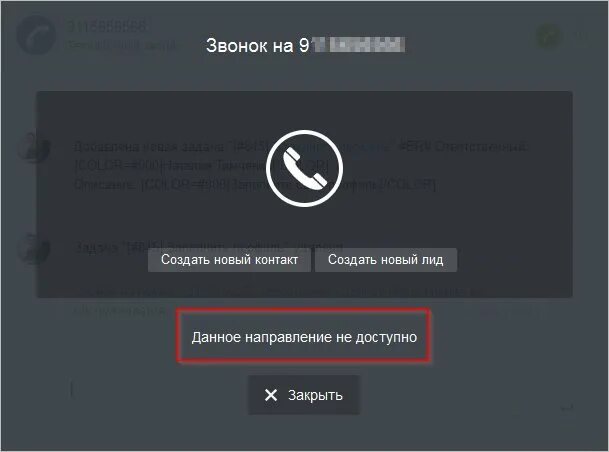Choose Создать новый лид button

click(x=386, y=260)
